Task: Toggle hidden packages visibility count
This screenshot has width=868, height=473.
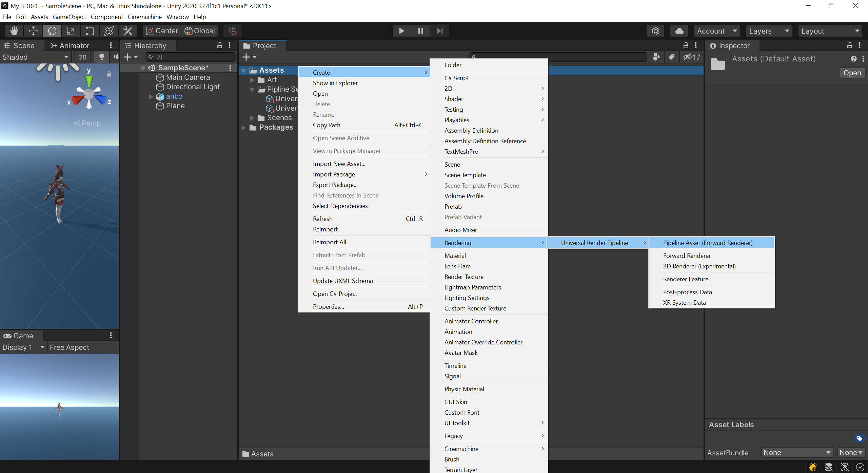Action: [692, 57]
